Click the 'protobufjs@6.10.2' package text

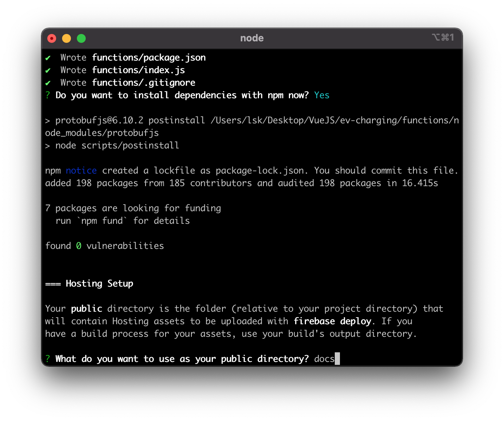[99, 120]
